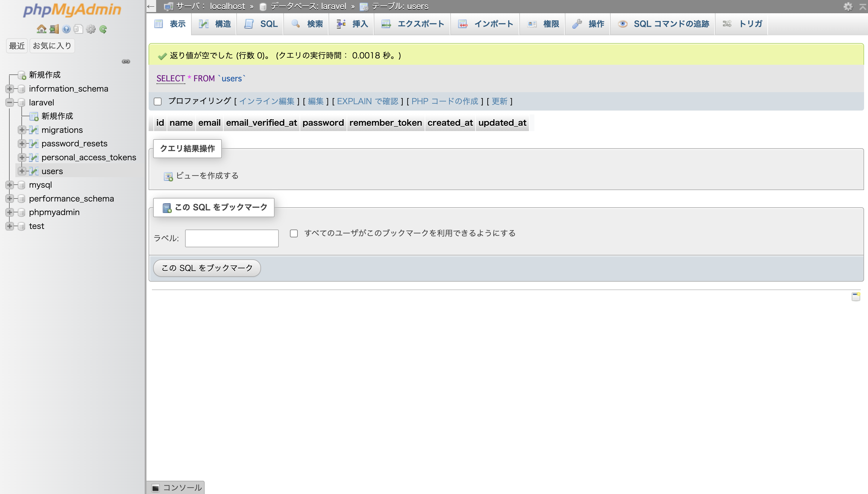Click the back arrow panel toggle icon
The width and height of the screenshot is (868, 494).
pyautogui.click(x=151, y=6)
